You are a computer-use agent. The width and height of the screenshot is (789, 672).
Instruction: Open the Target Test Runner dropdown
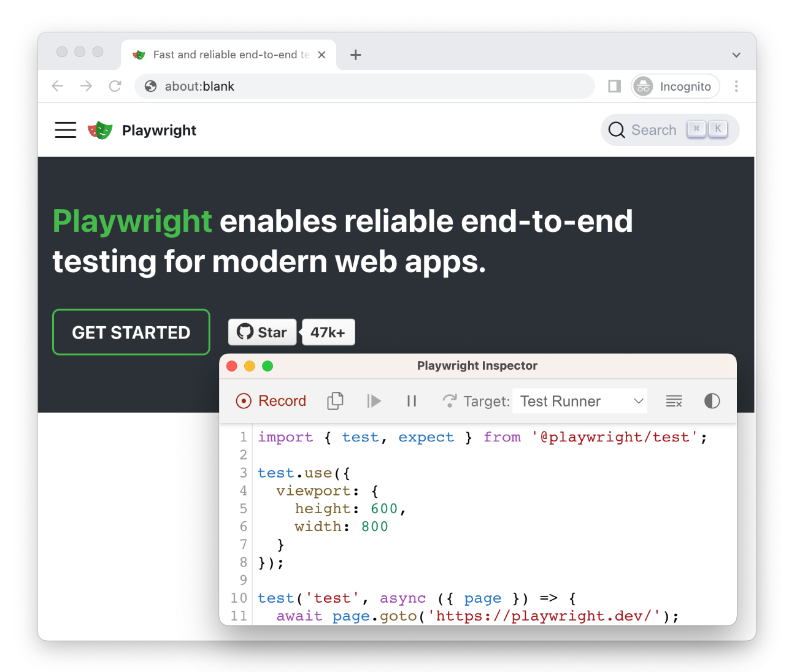(579, 401)
